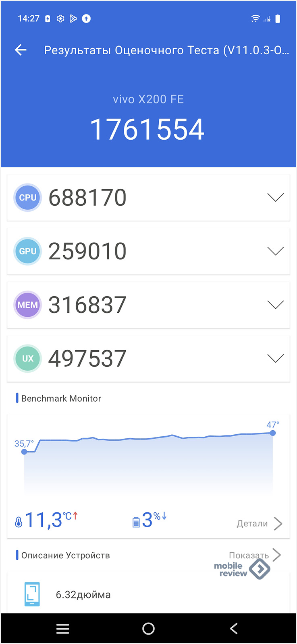Expand the CPU score 688170 details
The width and height of the screenshot is (297, 644).
click(275, 198)
